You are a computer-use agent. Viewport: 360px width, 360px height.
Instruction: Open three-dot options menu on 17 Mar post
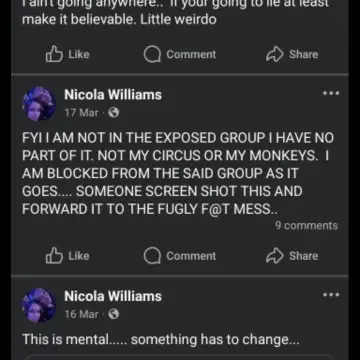coord(331,93)
